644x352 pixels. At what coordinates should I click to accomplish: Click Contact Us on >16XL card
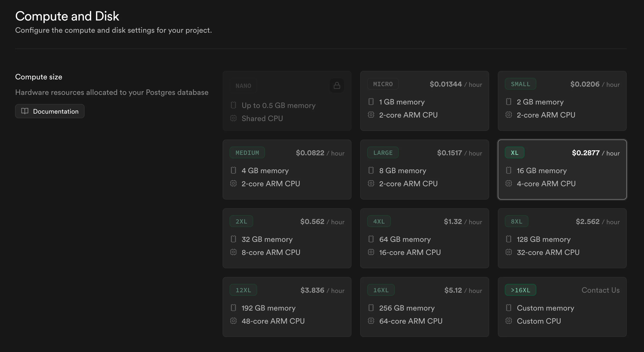click(600, 290)
